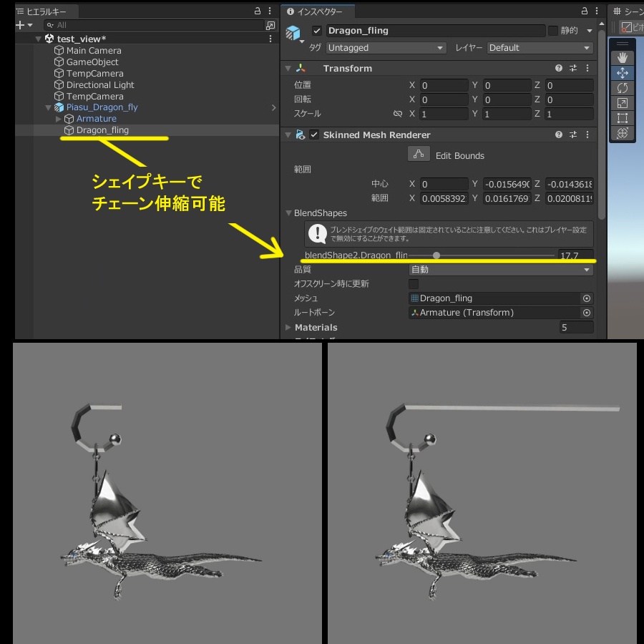Select Directional Light in hierarchy
Image resolution: width=644 pixels, height=644 pixels.
(99, 85)
